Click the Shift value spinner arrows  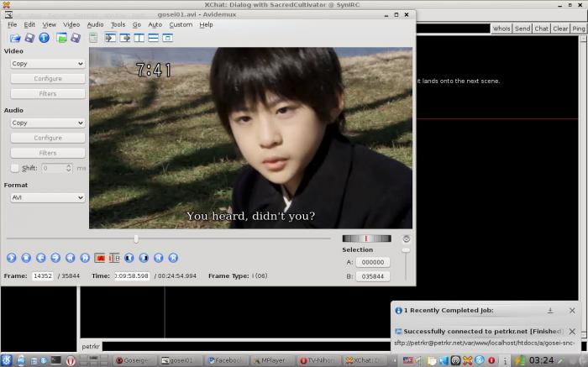[69, 168]
